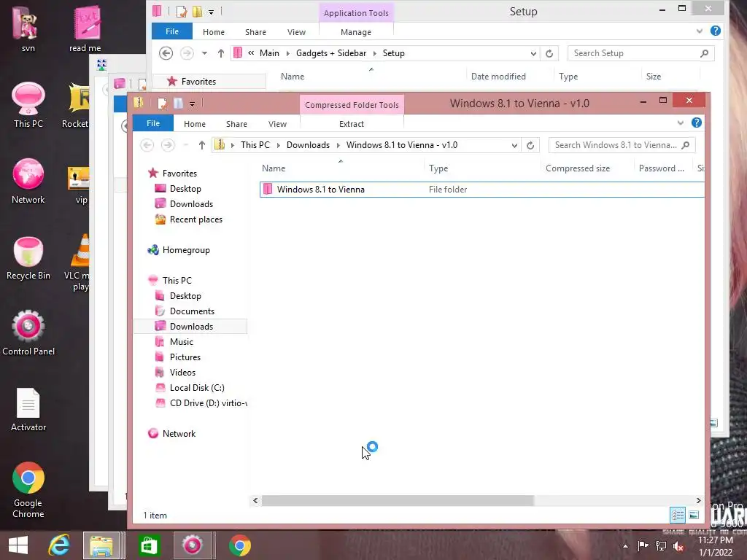
Task: Click the Gadgets + Sidebar breadcrumb
Action: pos(331,53)
